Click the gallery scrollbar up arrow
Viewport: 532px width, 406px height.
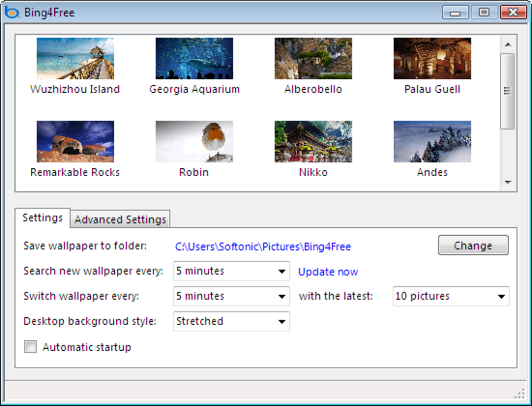508,44
